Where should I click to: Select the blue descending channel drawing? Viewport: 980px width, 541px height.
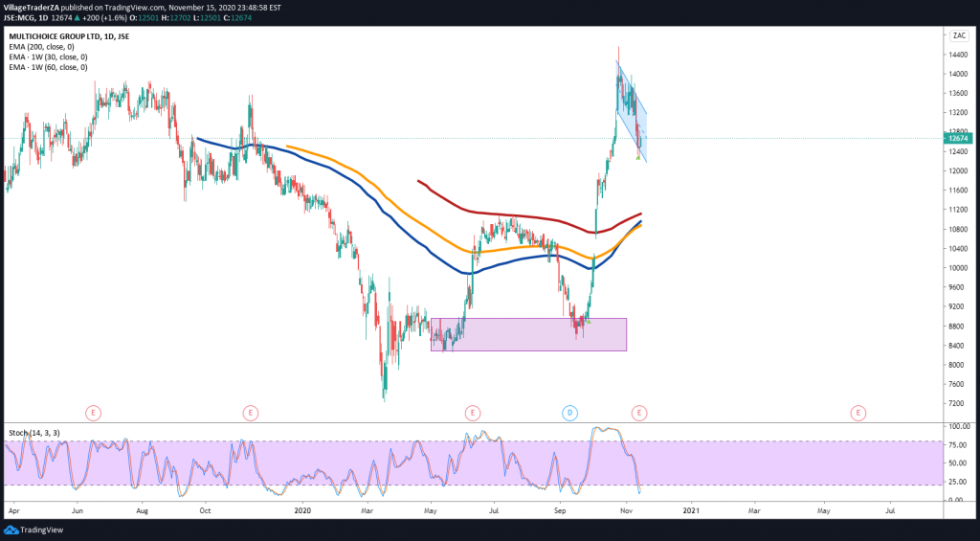point(632,113)
